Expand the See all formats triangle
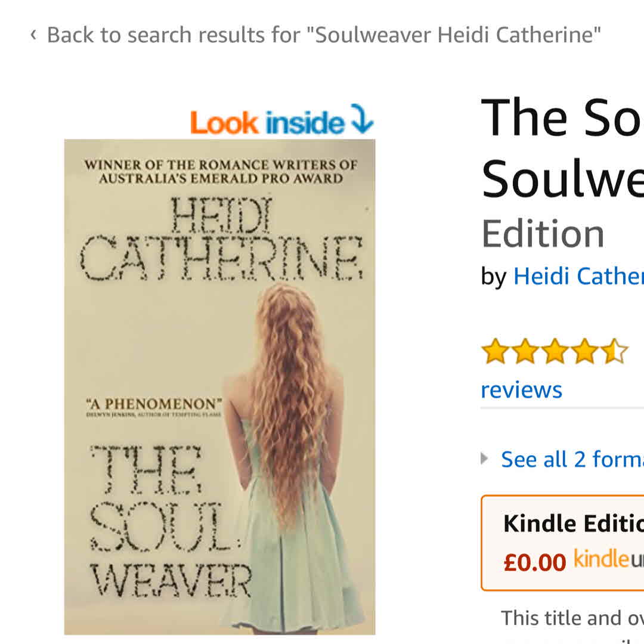 click(485, 459)
